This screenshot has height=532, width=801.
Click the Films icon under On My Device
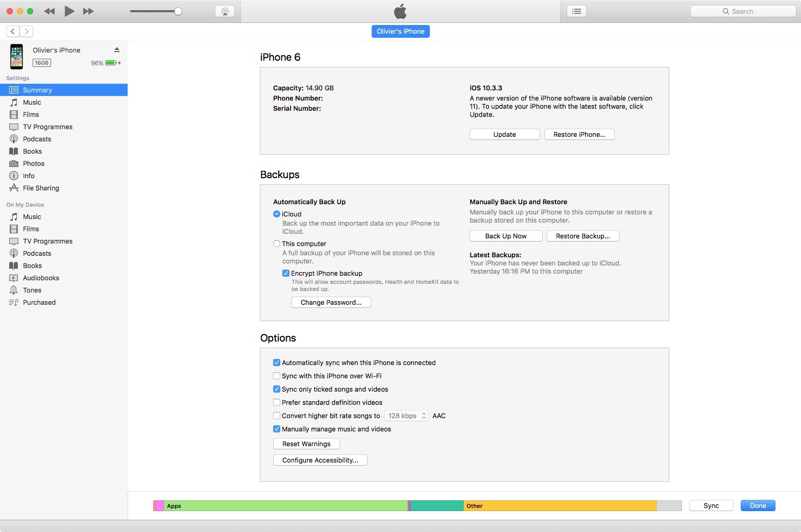[14, 229]
